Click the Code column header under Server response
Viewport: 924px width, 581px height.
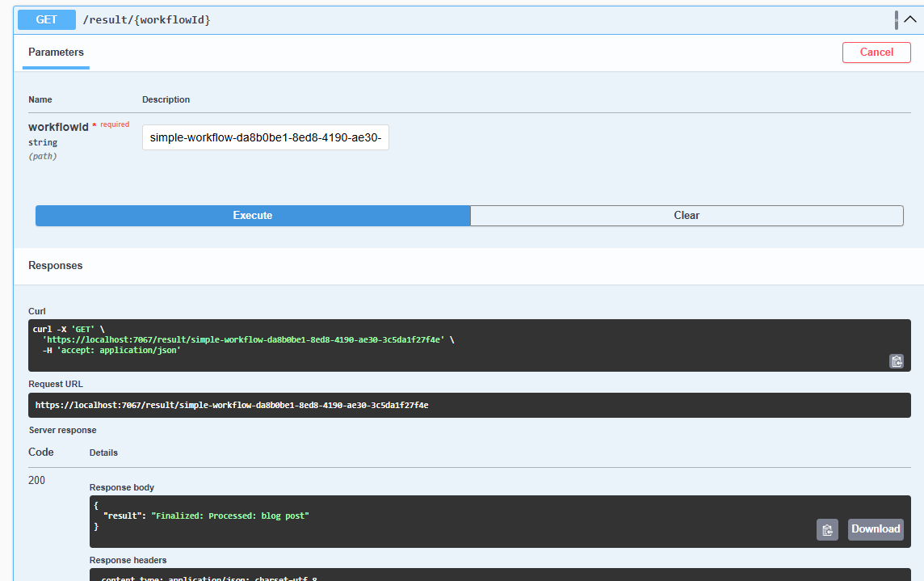click(40, 452)
